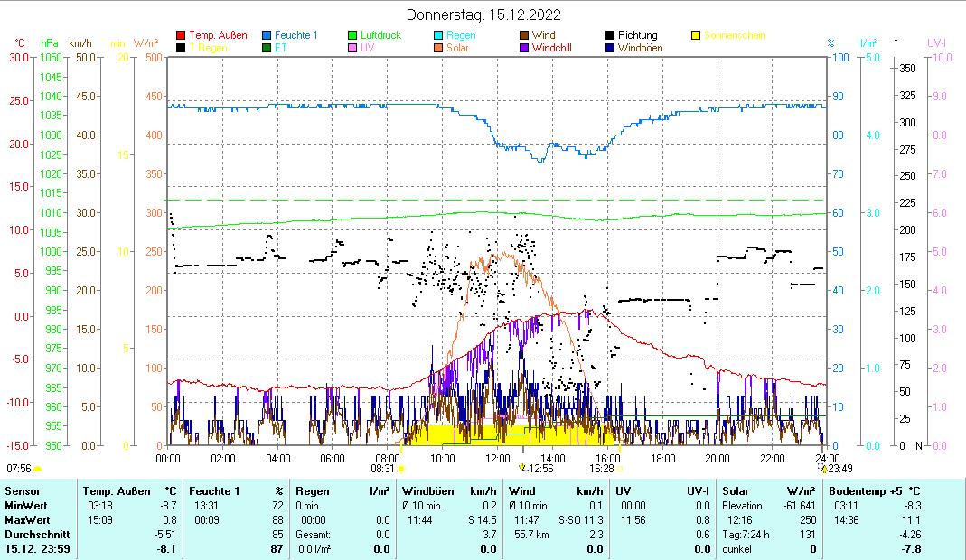Click the Windböen maximum time 11:44
966x560 pixels.
(419, 520)
